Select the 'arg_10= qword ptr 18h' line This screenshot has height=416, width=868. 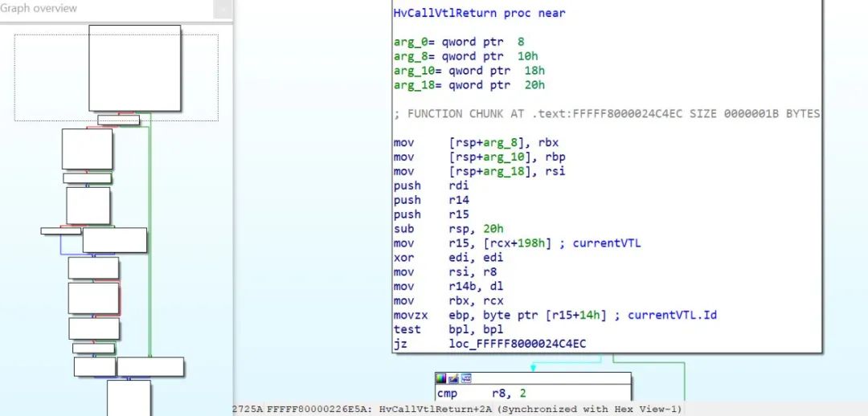pos(469,70)
